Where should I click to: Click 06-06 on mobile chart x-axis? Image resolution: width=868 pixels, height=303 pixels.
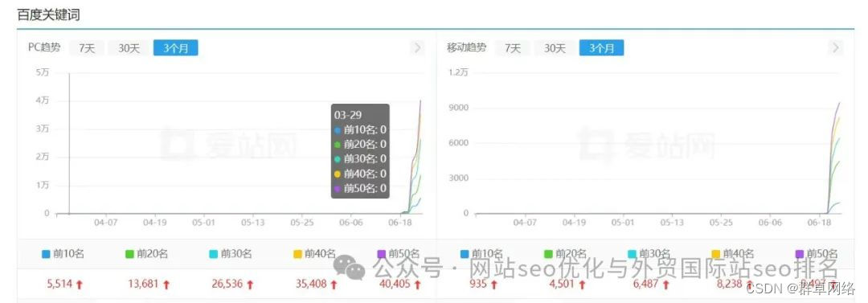(x=769, y=222)
